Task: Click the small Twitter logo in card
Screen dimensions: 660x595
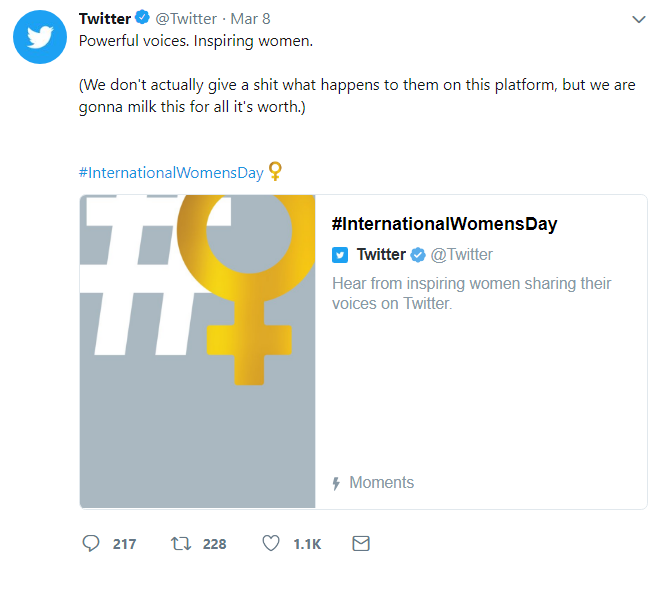Action: tap(340, 255)
